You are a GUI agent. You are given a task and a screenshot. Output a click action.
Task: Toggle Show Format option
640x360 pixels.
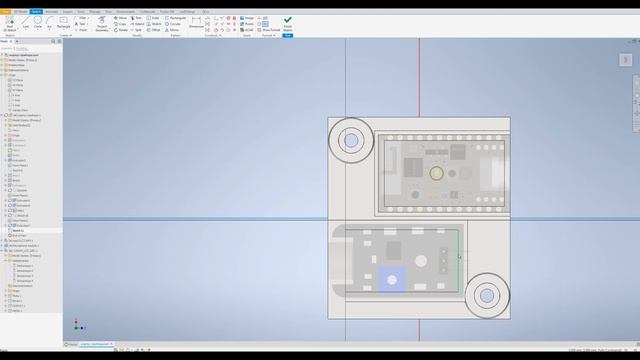(x=269, y=30)
